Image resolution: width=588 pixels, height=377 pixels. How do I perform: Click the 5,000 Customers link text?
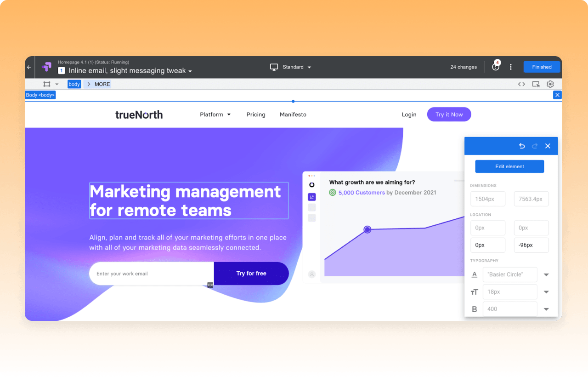362,193
